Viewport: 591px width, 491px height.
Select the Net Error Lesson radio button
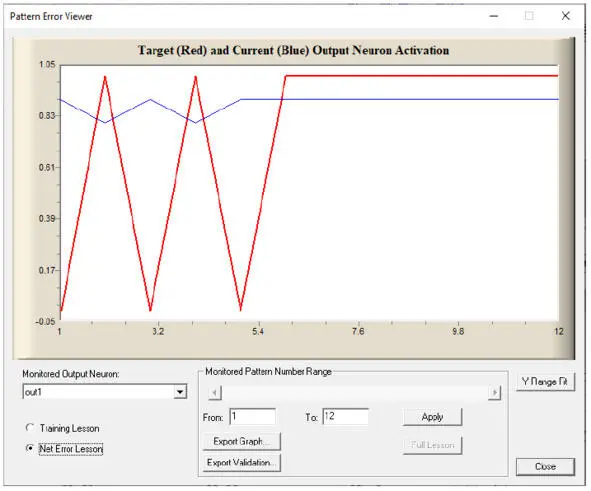coord(30,448)
